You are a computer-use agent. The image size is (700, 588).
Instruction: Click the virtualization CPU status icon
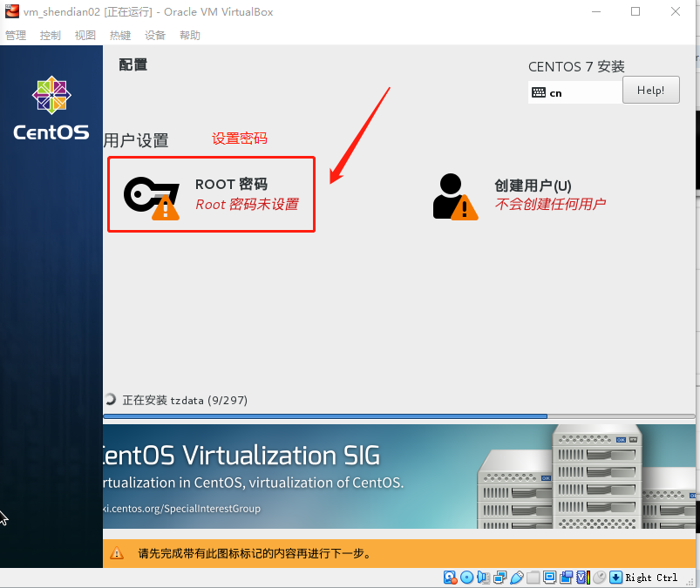point(583,578)
